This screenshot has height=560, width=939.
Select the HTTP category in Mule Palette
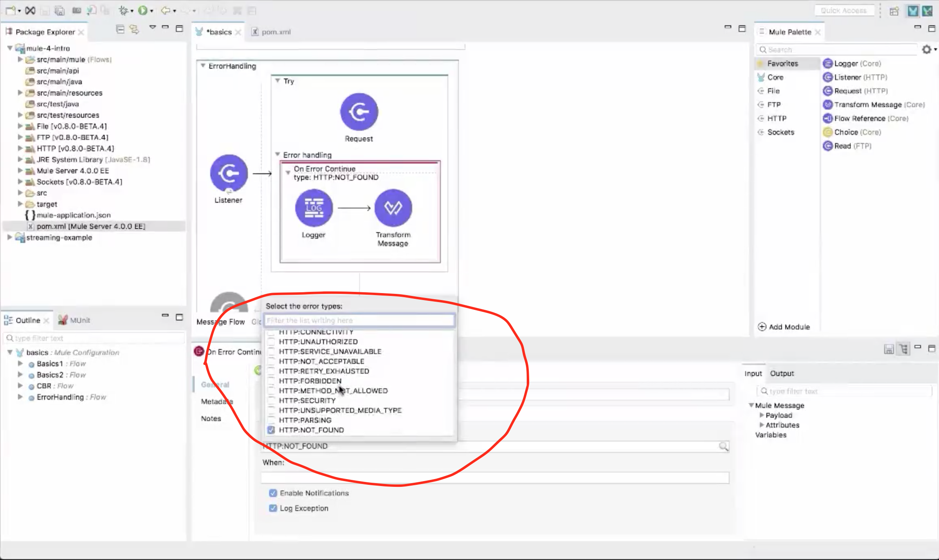point(776,118)
